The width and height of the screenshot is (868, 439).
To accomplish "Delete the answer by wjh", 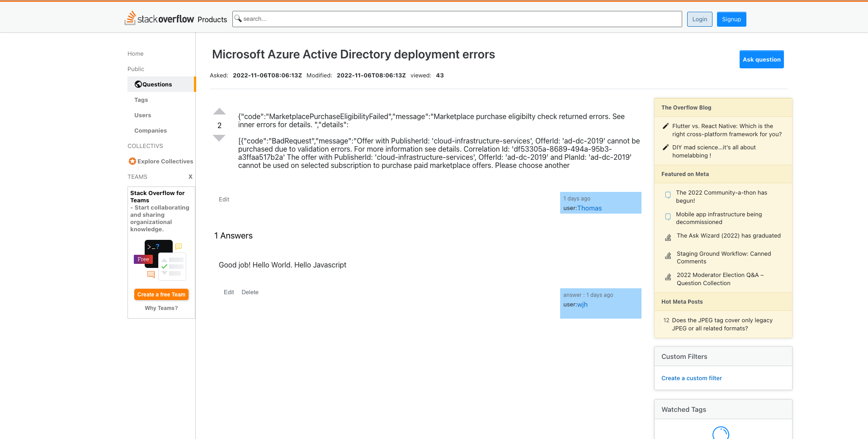I will coord(250,292).
